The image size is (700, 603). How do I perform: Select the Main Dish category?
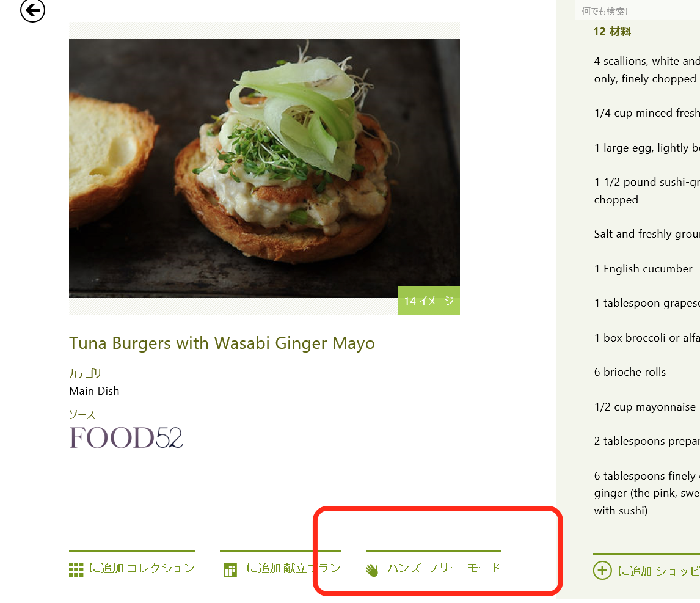pos(94,391)
